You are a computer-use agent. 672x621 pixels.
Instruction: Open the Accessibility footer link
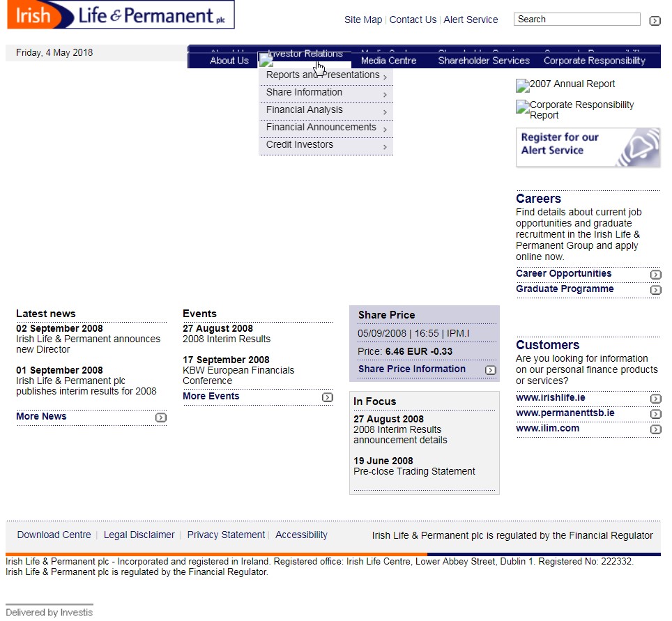301,535
